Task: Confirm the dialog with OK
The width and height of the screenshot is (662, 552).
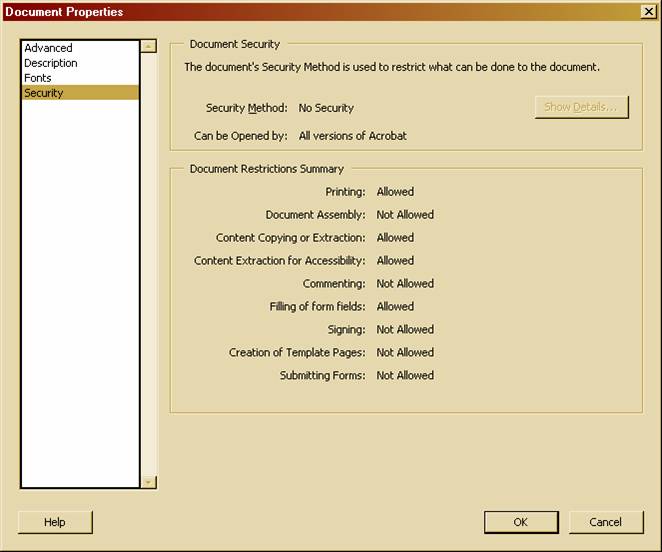Action: [x=520, y=522]
